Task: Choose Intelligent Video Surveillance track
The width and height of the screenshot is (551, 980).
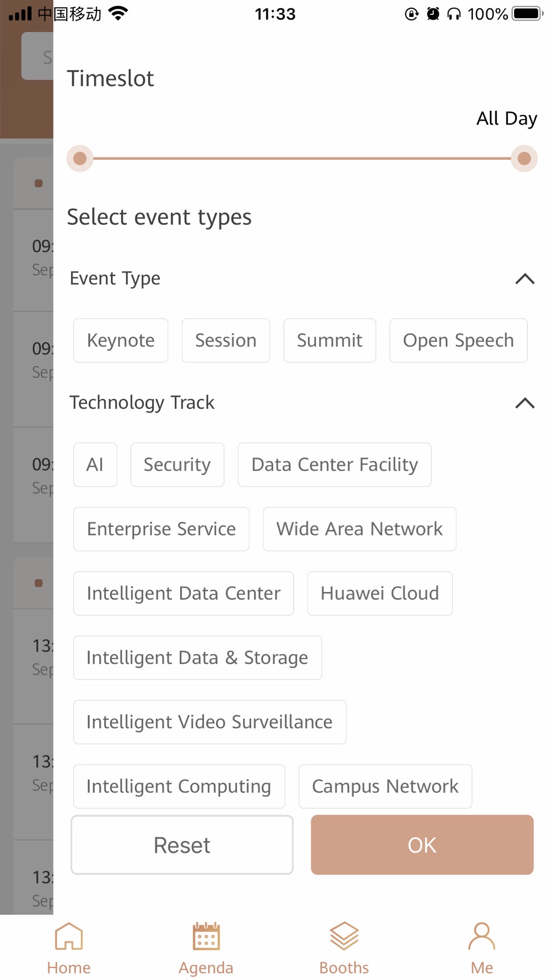Action: [210, 722]
